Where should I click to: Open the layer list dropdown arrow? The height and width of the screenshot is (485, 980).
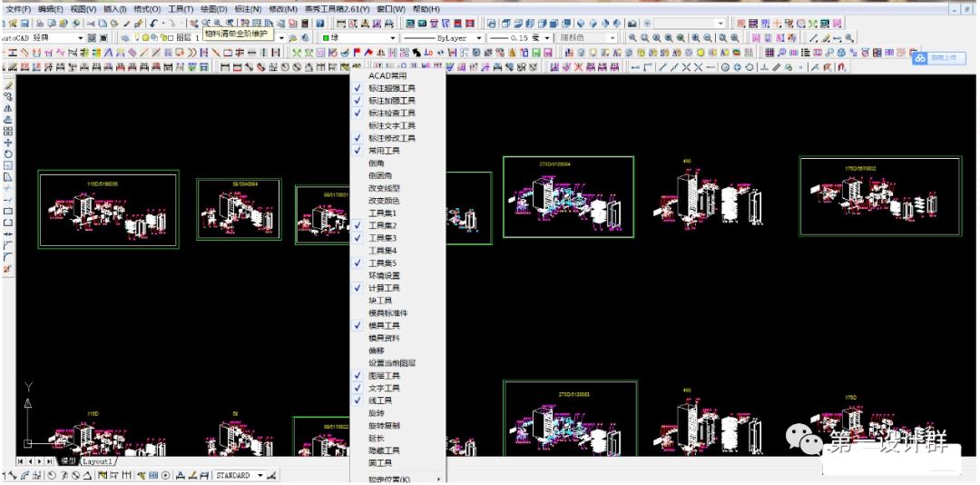(x=281, y=37)
